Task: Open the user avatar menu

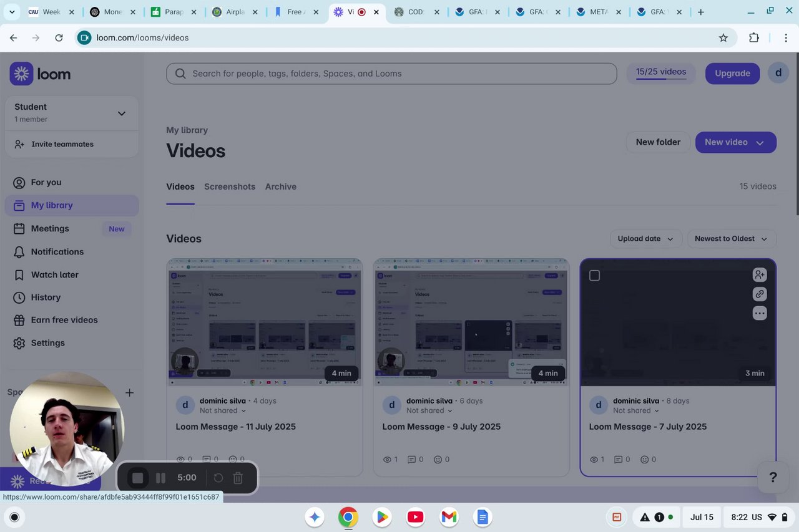Action: pos(778,73)
